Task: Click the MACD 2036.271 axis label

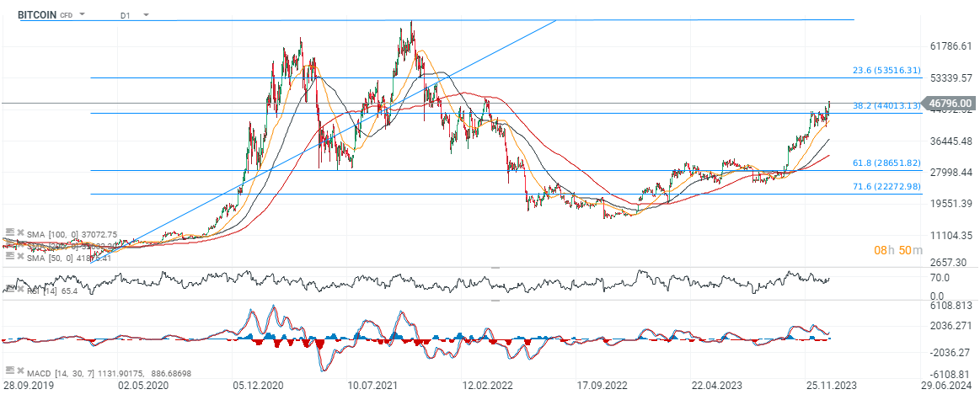Action: [951, 326]
